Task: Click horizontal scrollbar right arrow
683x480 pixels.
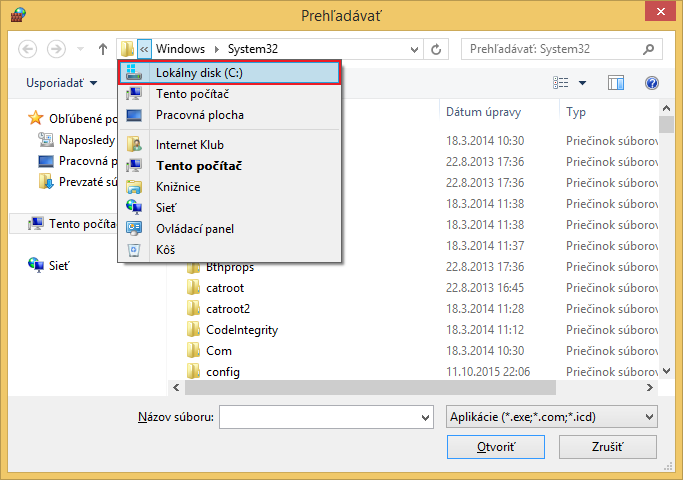Action: [x=650, y=387]
